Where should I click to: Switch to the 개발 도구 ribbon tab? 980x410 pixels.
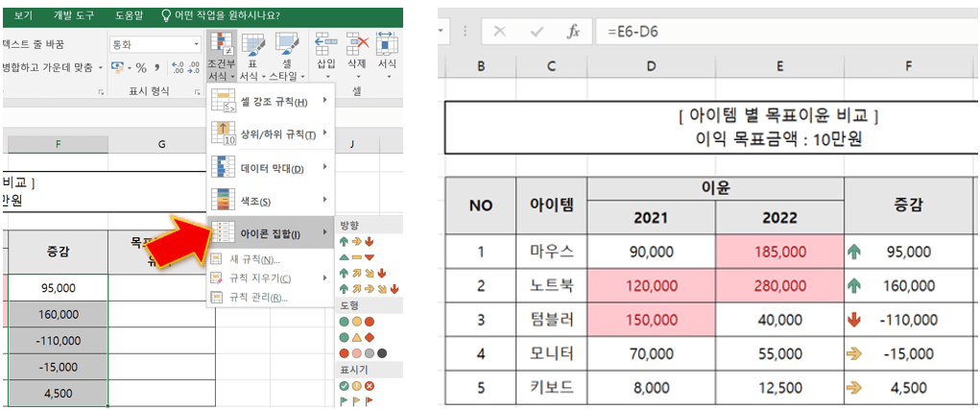[x=74, y=14]
